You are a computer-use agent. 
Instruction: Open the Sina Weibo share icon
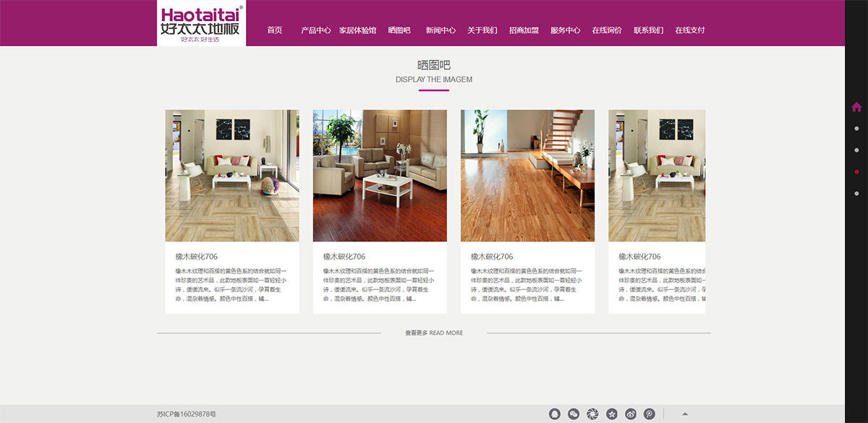pyautogui.click(x=631, y=414)
